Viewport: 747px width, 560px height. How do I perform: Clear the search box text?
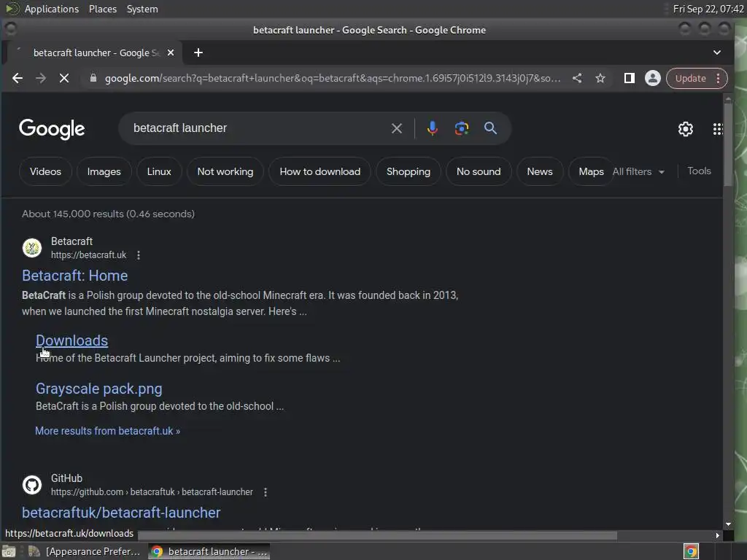pyautogui.click(x=396, y=128)
